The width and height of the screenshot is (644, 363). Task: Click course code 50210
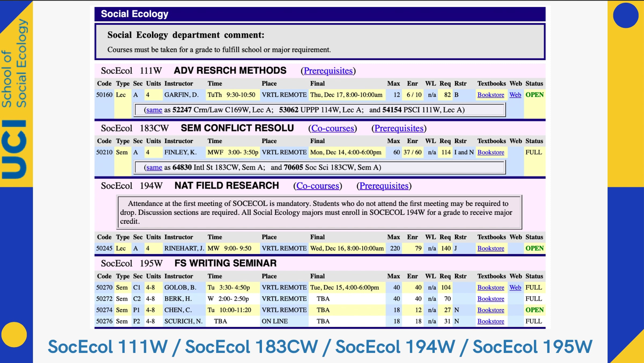point(104,152)
